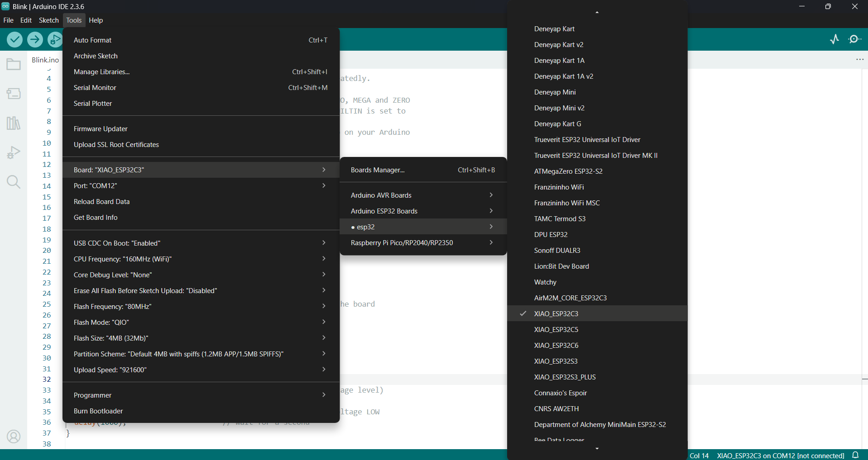
Task: Expand Core Debug Level options
Action: pyautogui.click(x=201, y=275)
